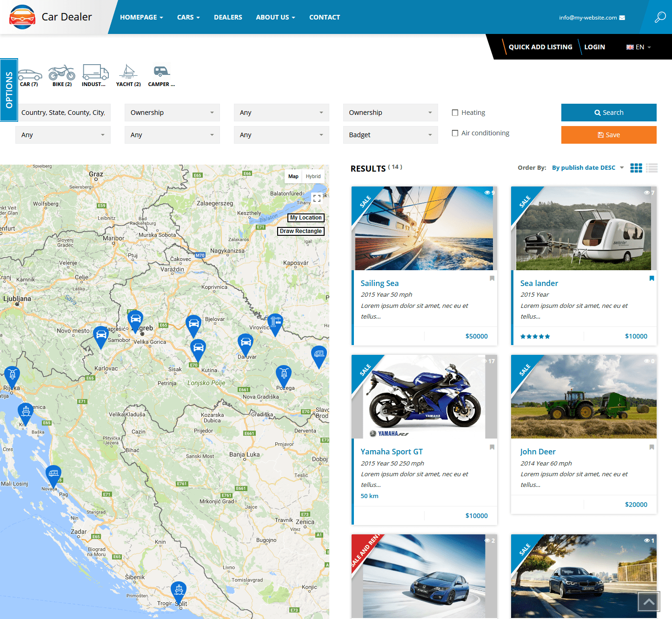The height and width of the screenshot is (619, 672).
Task: Switch the map to Hybrid view
Action: [313, 176]
